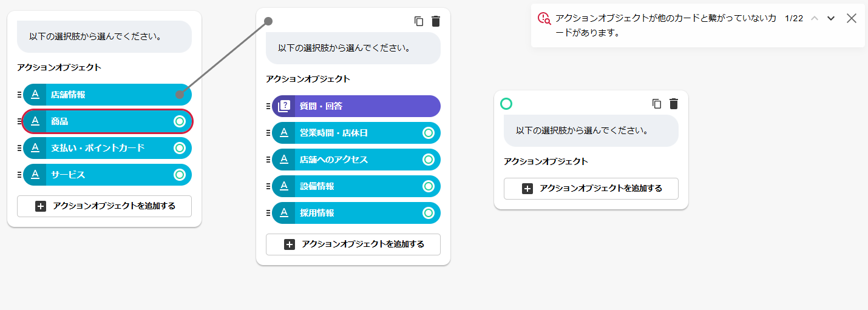
Task: Go to next warning with down chevron
Action: [x=831, y=18]
